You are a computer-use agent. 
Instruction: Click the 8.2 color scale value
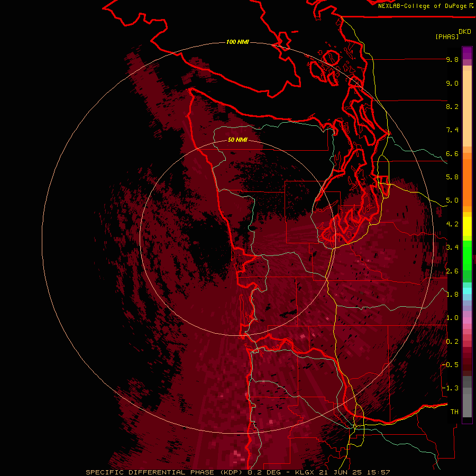pyautogui.click(x=452, y=106)
